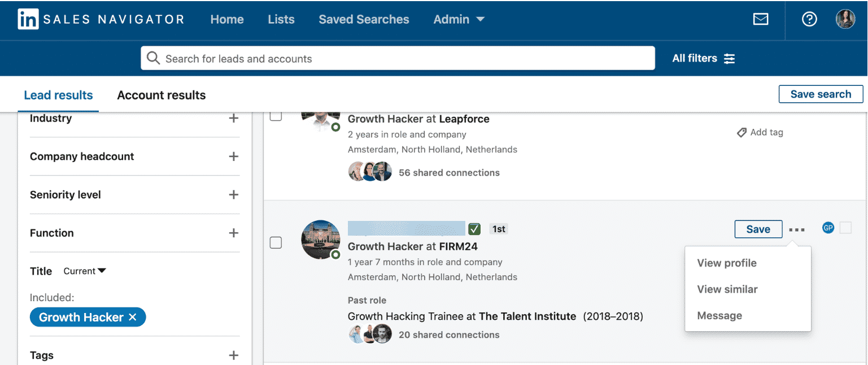This screenshot has width=868, height=365.
Task: Open the overflow menu on the FIRM24 lead
Action: [796, 229]
